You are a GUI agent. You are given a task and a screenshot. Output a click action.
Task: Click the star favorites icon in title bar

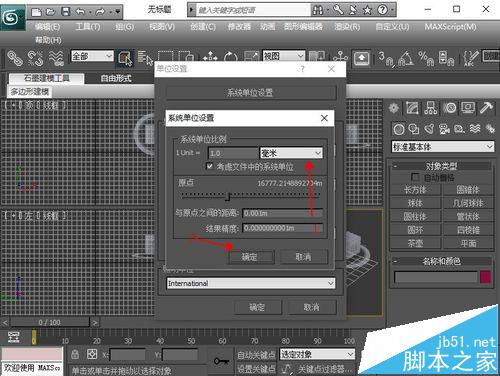click(x=367, y=10)
